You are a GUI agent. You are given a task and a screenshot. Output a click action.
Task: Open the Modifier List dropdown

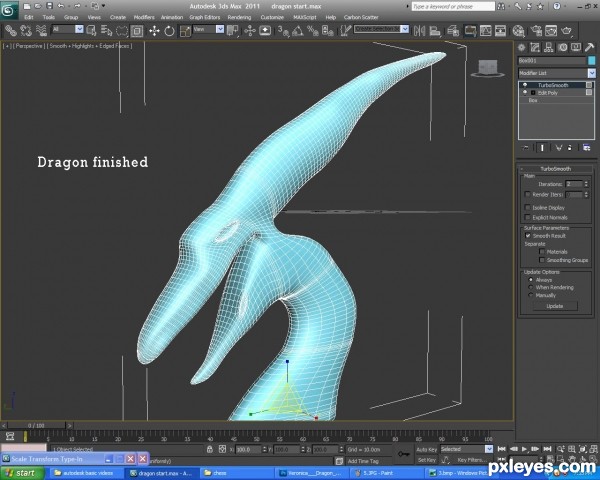pyautogui.click(x=592, y=73)
